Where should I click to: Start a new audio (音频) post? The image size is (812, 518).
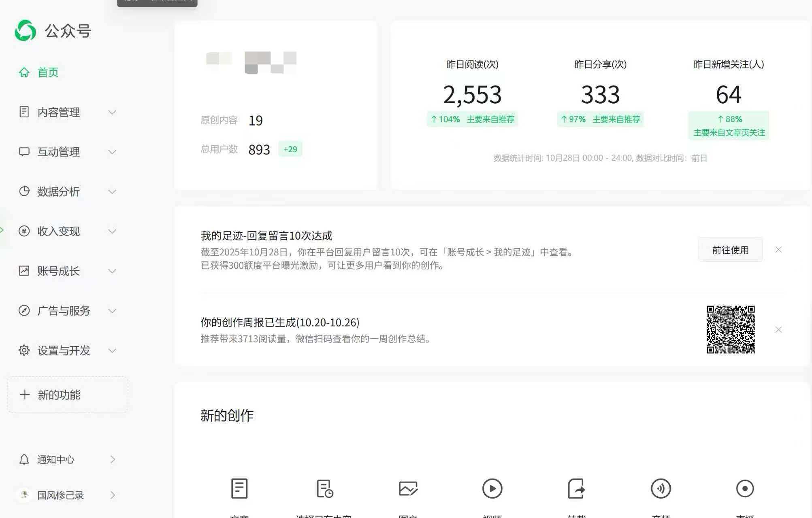tap(661, 488)
